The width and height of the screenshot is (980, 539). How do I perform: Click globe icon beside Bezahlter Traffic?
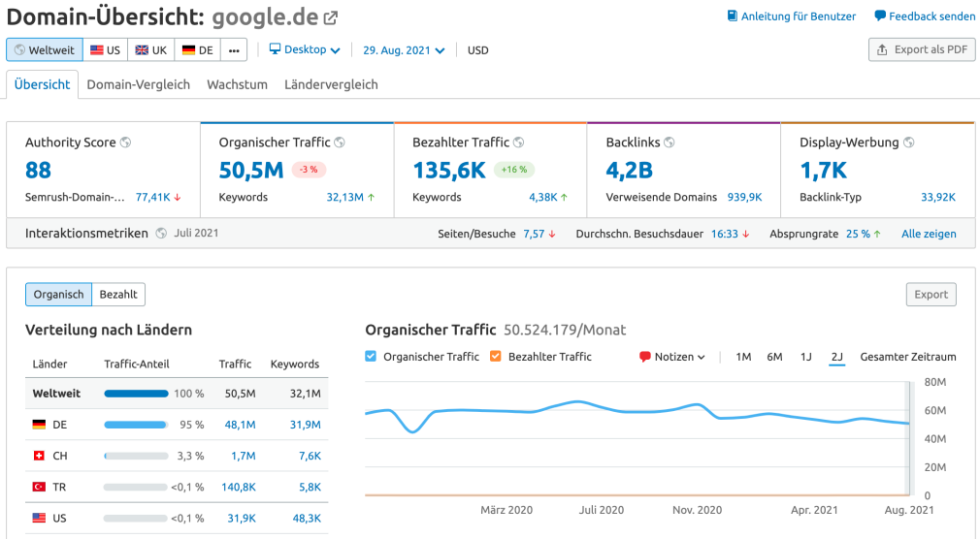(x=518, y=143)
